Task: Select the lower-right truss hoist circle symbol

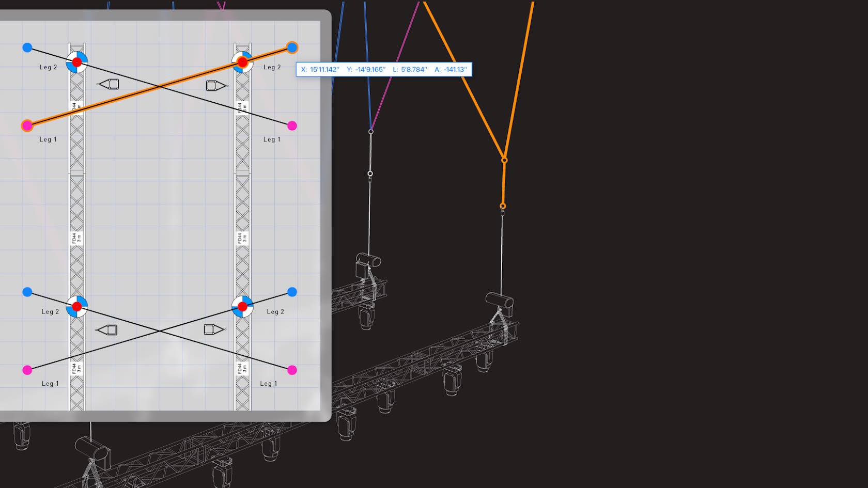Action: (x=242, y=307)
